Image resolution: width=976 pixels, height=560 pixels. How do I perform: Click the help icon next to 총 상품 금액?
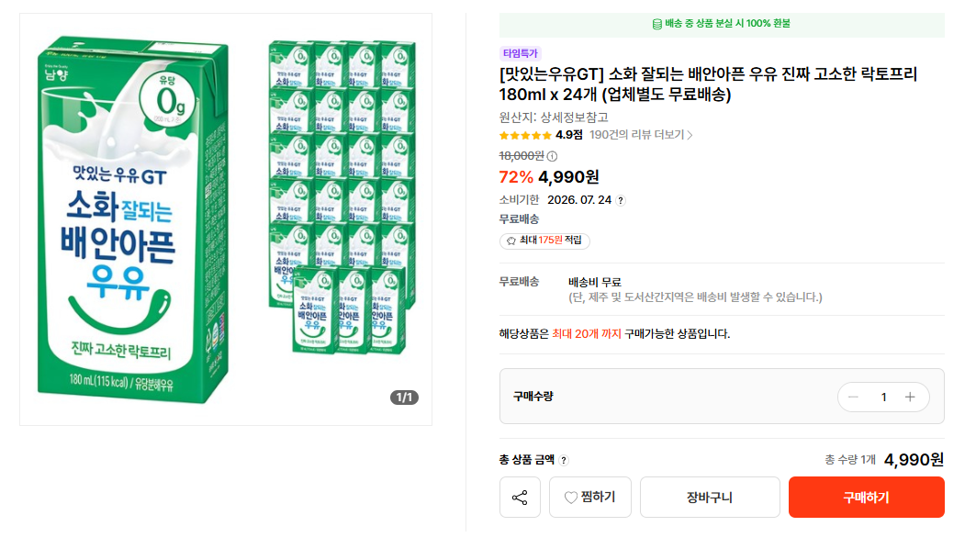(564, 461)
